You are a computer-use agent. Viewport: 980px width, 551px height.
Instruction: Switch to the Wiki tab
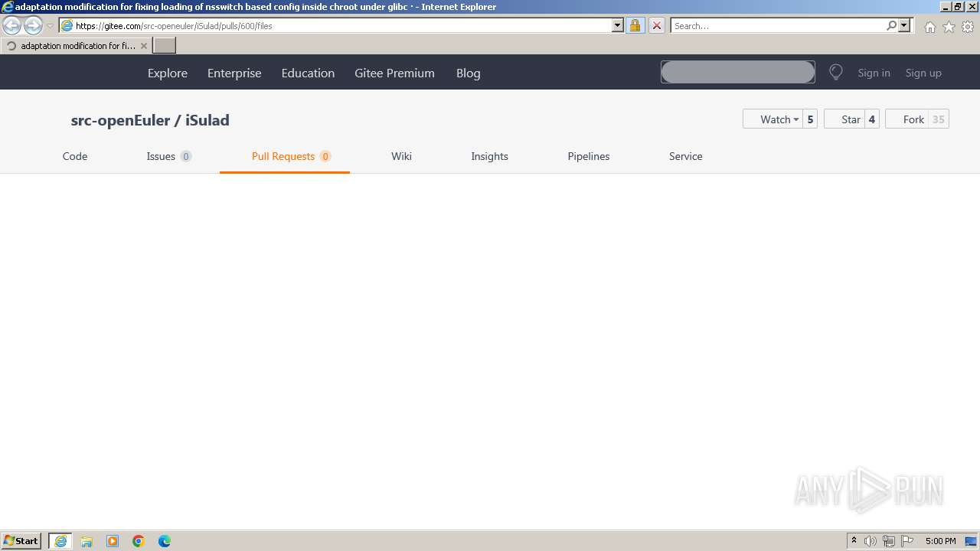401,156
